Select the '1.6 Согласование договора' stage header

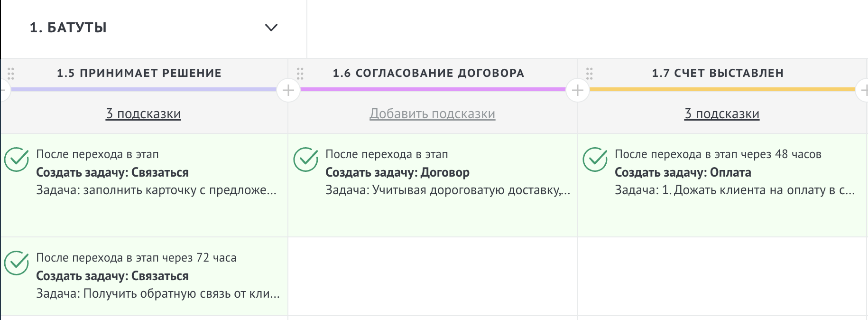click(x=428, y=73)
